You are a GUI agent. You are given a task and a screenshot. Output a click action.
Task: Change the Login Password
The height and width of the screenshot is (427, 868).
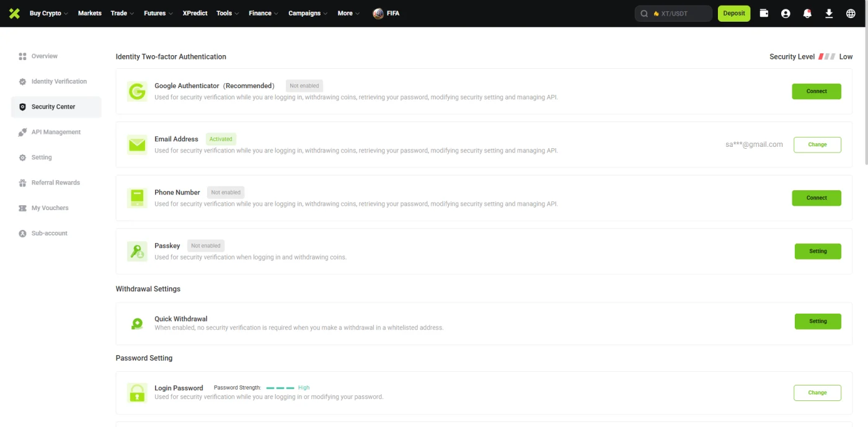(817, 393)
